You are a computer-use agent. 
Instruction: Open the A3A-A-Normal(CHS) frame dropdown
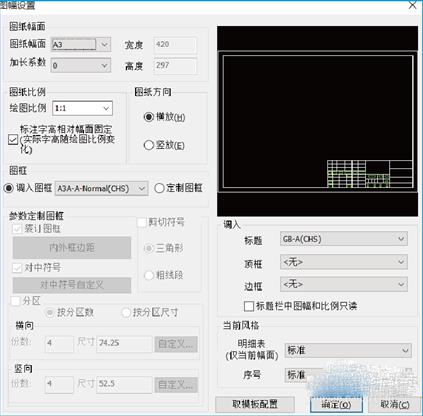click(101, 188)
